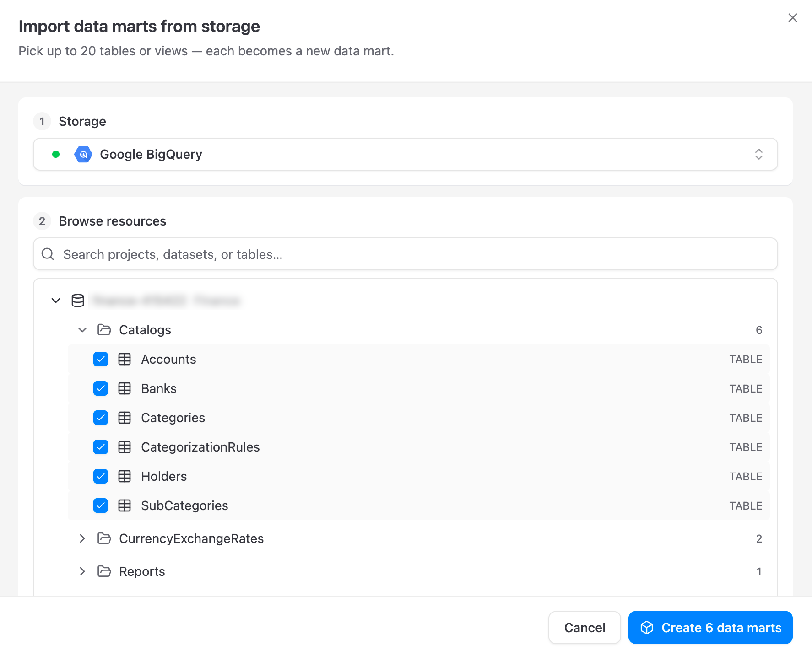Screen dimensions: 812x656
Task: Uncheck the CategorizationRules table checkbox
Action: click(x=101, y=447)
